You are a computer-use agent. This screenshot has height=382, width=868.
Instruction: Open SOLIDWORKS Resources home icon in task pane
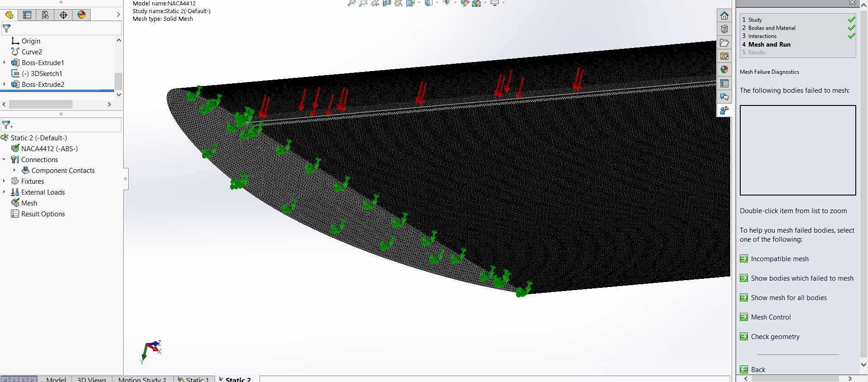click(724, 16)
